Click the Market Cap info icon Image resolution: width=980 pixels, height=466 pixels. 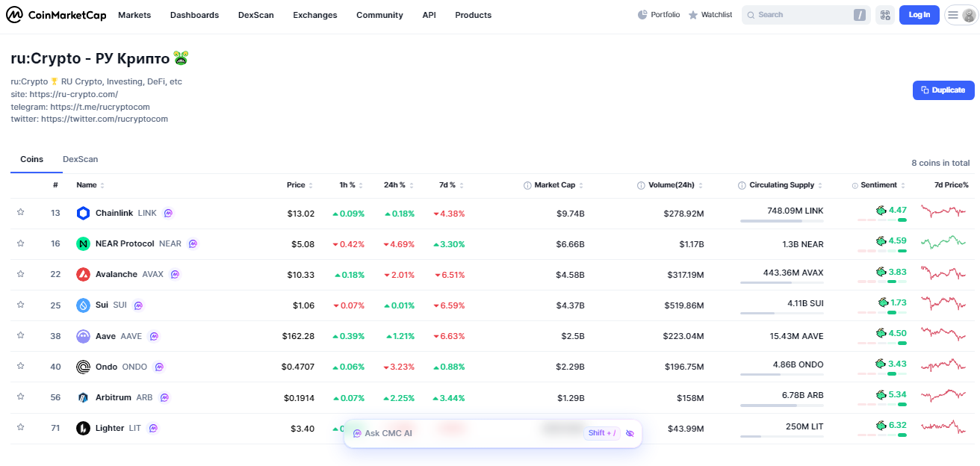[527, 185]
